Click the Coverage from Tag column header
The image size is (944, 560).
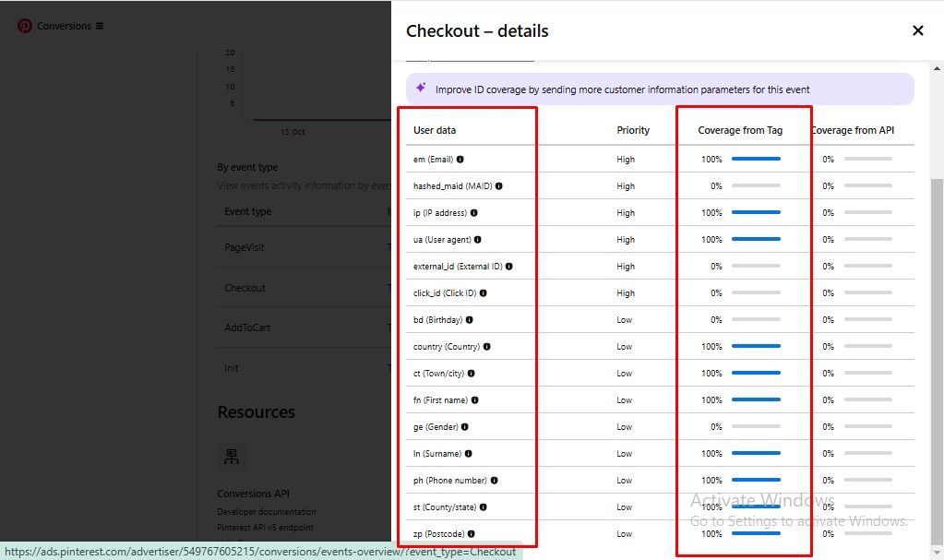[740, 130]
